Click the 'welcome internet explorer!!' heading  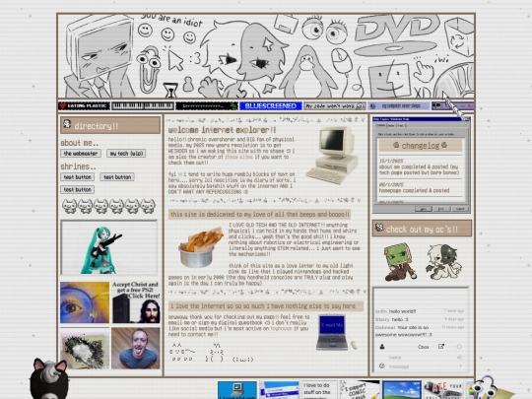(223, 130)
